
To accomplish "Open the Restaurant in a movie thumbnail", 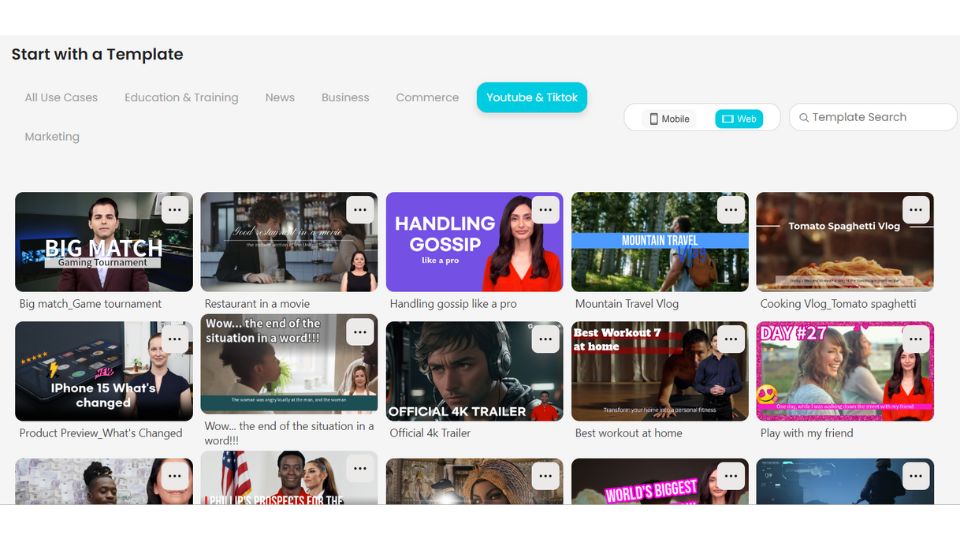I will [x=289, y=242].
